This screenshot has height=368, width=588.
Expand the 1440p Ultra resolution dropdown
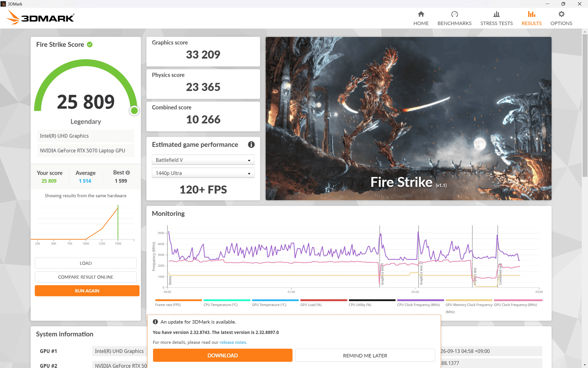click(x=203, y=173)
